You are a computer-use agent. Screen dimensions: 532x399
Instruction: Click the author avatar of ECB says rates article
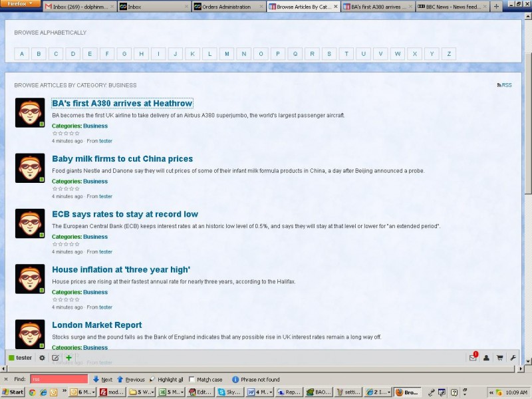point(30,223)
